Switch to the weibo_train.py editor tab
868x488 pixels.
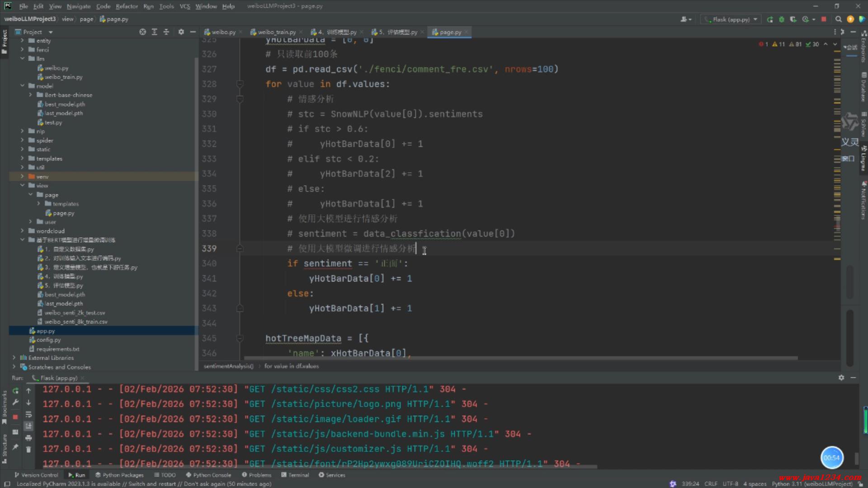276,32
